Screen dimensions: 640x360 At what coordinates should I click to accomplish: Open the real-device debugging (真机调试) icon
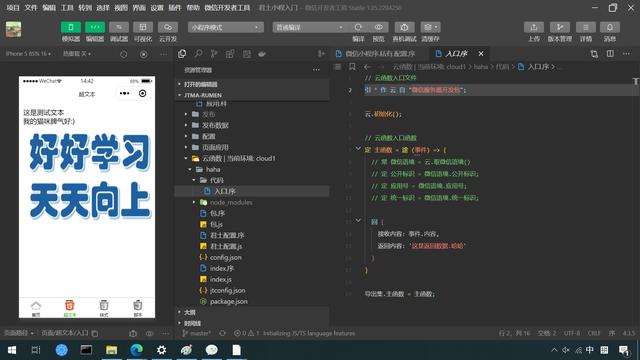[x=404, y=27]
